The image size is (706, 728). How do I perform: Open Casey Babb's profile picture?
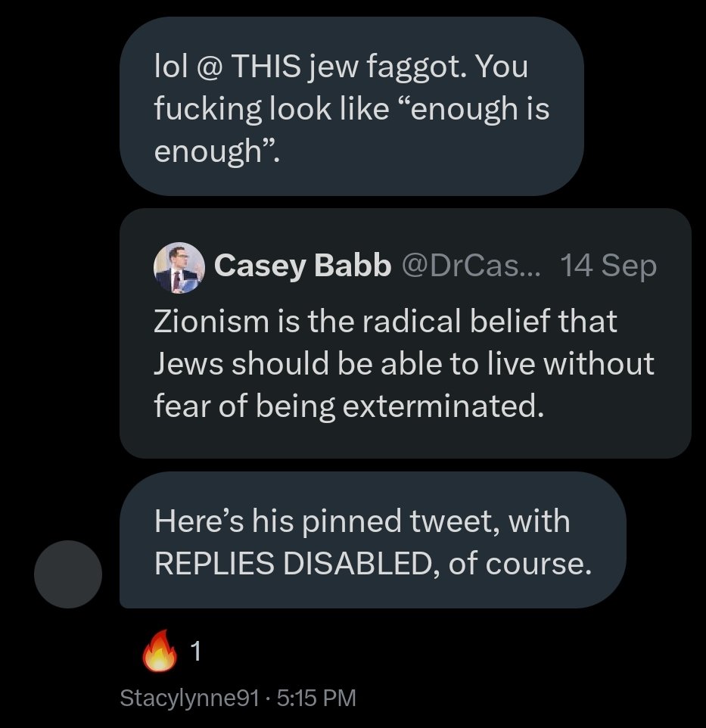click(179, 268)
